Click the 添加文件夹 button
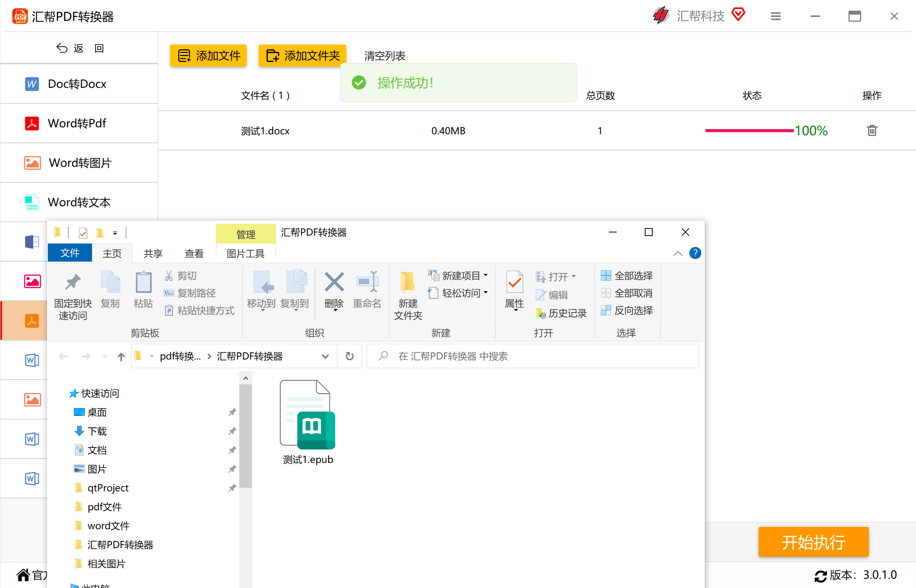 (x=302, y=56)
